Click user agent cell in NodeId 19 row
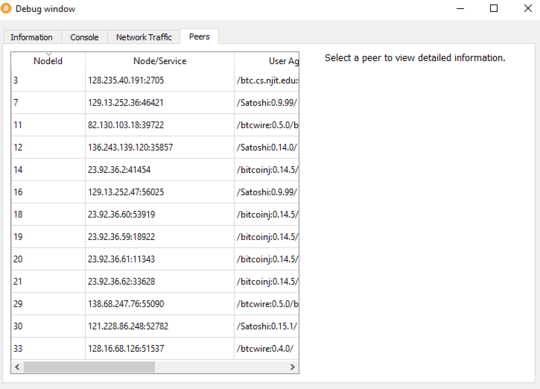Image resolution: width=540 pixels, height=389 pixels. point(267,237)
